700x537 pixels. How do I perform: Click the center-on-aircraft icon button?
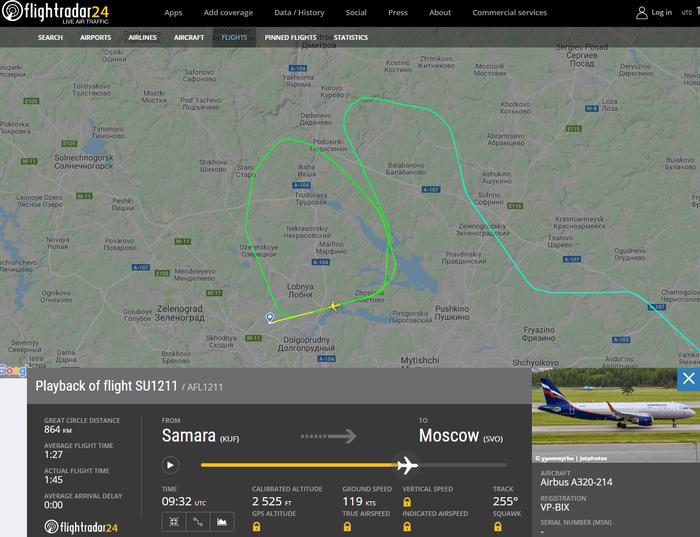(174, 521)
